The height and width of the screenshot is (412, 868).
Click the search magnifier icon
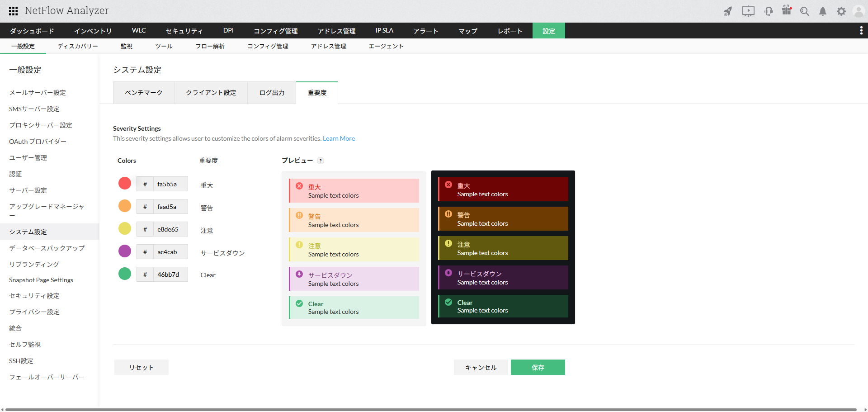805,11
